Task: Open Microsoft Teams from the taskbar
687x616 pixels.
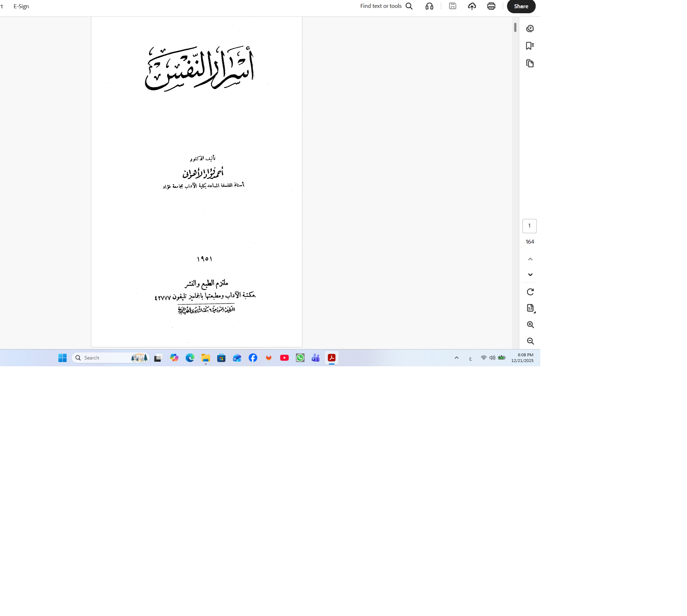Action: pos(316,358)
